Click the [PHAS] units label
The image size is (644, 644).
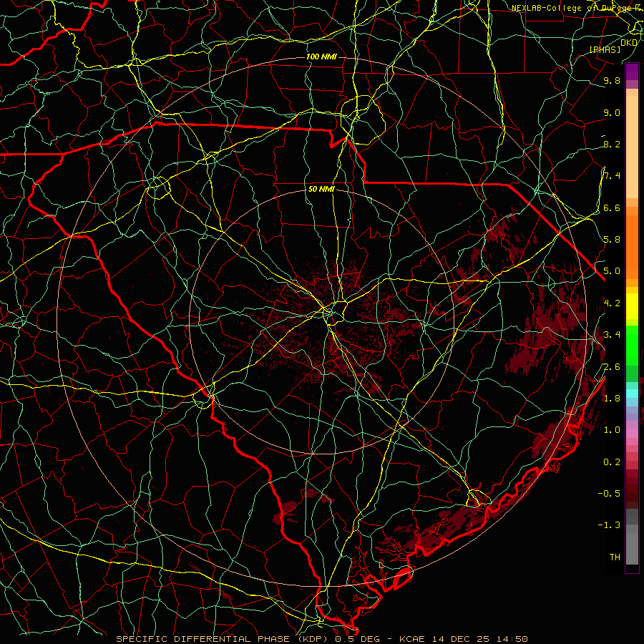tap(605, 50)
